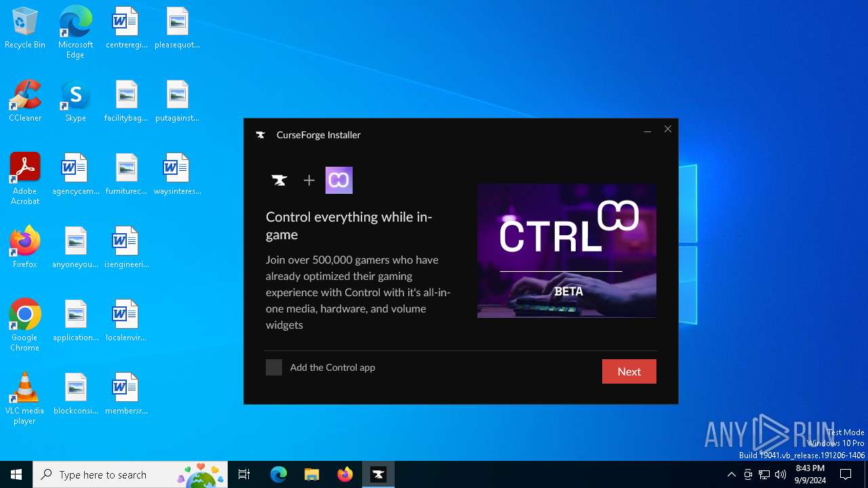This screenshot has width=868, height=488.
Task: Select the agencycam... Word document
Action: pyautogui.click(x=75, y=175)
